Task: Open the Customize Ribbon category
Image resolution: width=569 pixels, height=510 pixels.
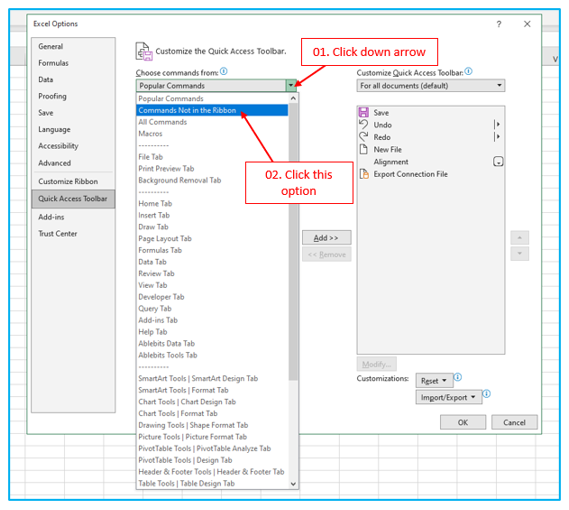Action: pos(73,181)
